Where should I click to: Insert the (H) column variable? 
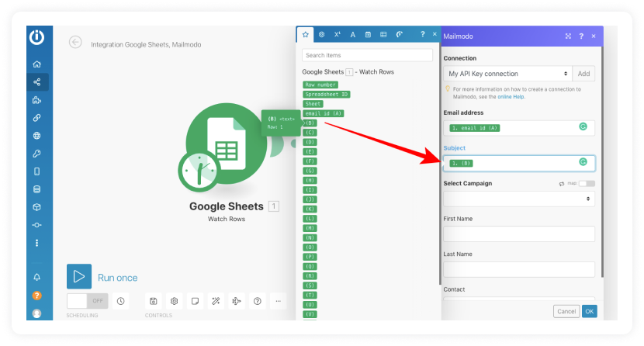(x=310, y=180)
